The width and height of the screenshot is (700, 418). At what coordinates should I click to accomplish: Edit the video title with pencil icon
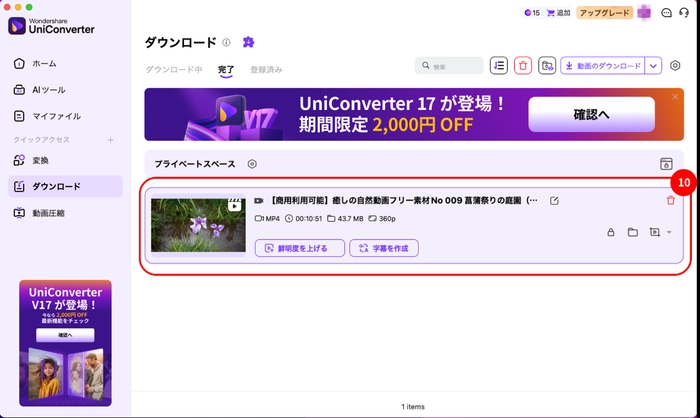tap(554, 201)
